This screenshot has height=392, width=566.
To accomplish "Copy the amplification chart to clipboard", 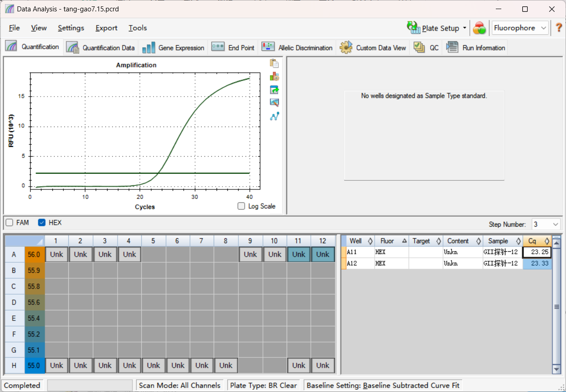I will 274,64.
